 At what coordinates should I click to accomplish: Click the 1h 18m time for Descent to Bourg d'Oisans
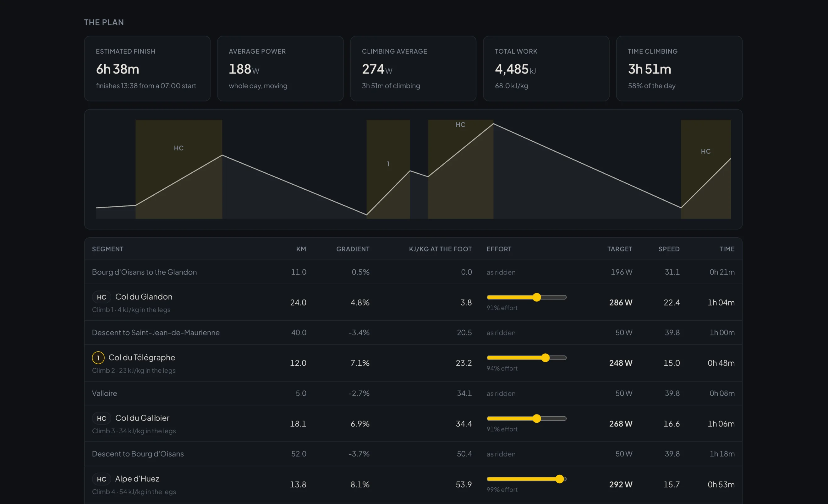(x=722, y=454)
